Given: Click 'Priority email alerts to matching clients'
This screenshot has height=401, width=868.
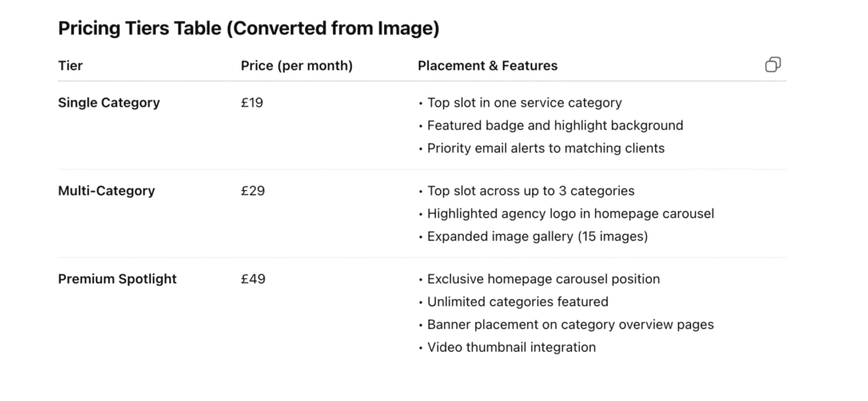Looking at the screenshot, I should 546,148.
